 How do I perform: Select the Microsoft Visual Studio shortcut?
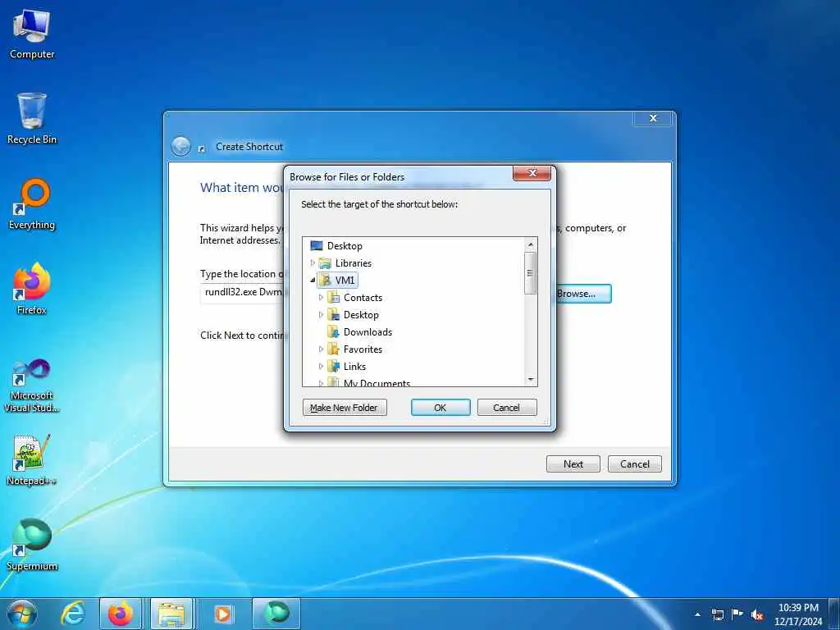coord(32,386)
